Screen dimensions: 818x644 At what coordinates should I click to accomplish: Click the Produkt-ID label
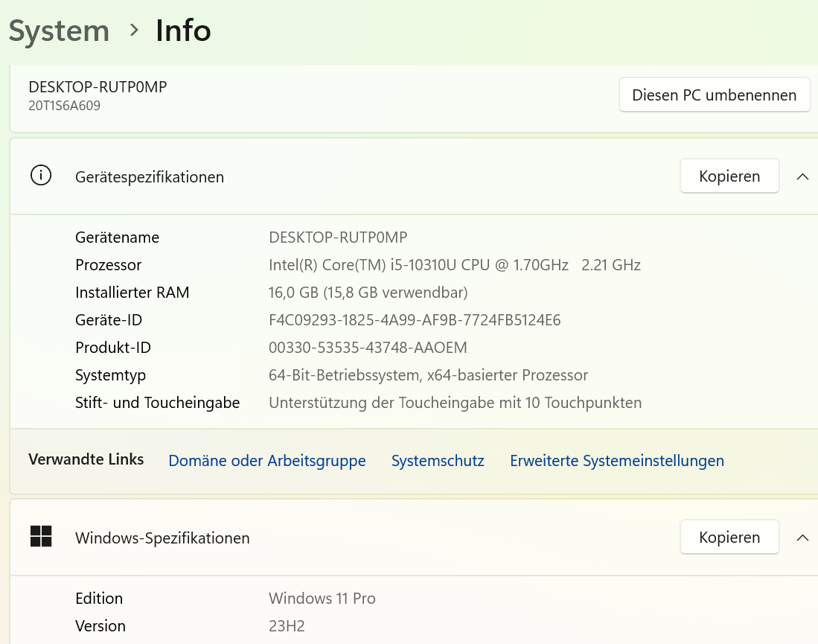pos(112,348)
